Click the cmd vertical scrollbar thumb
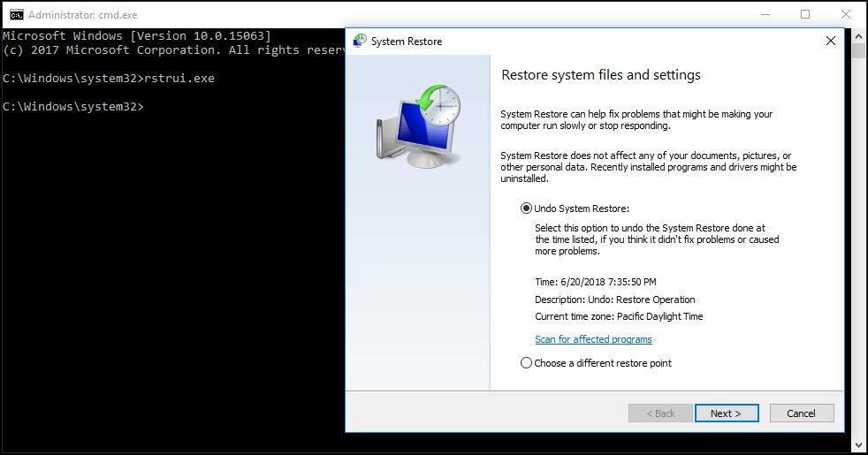 pyautogui.click(x=858, y=49)
